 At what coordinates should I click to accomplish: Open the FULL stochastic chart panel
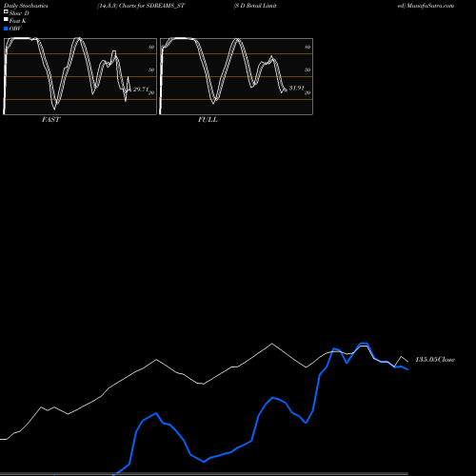tap(236, 76)
